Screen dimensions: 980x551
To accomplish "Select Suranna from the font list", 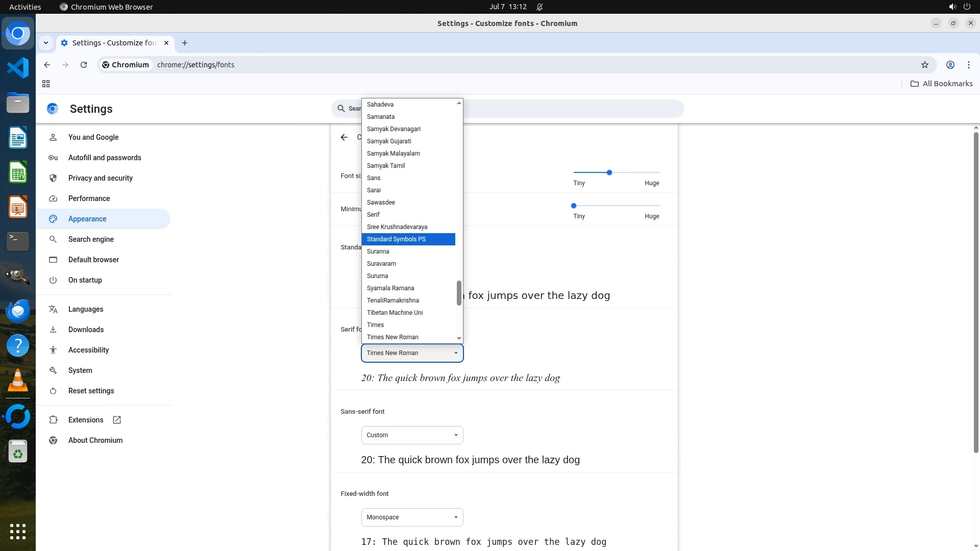I will [378, 252].
